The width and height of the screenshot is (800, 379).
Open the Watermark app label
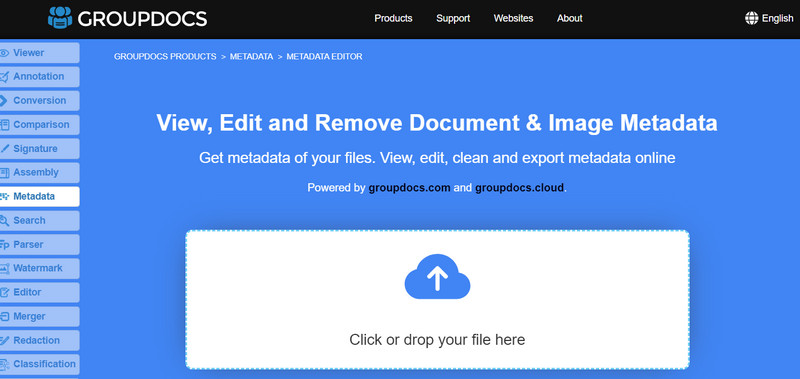tap(38, 268)
